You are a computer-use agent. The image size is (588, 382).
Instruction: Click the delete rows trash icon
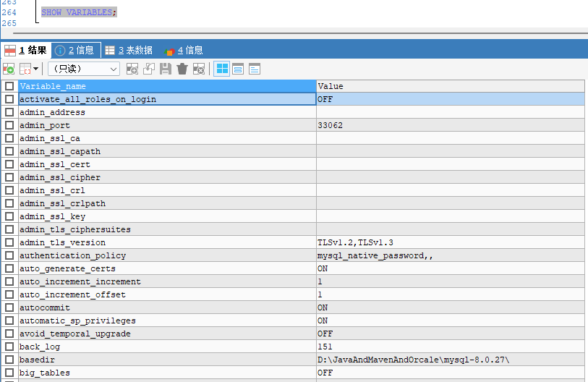coord(182,69)
